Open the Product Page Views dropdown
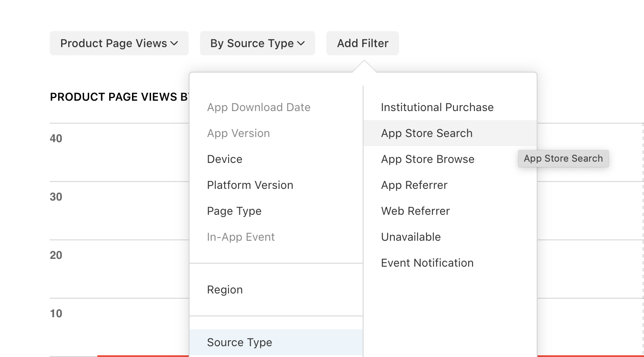 119,43
